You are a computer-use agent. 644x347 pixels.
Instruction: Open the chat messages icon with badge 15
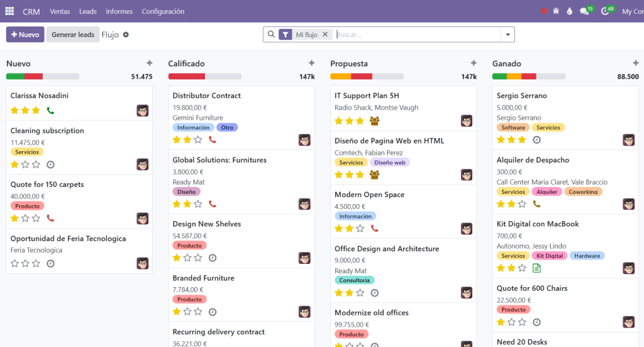586,11
